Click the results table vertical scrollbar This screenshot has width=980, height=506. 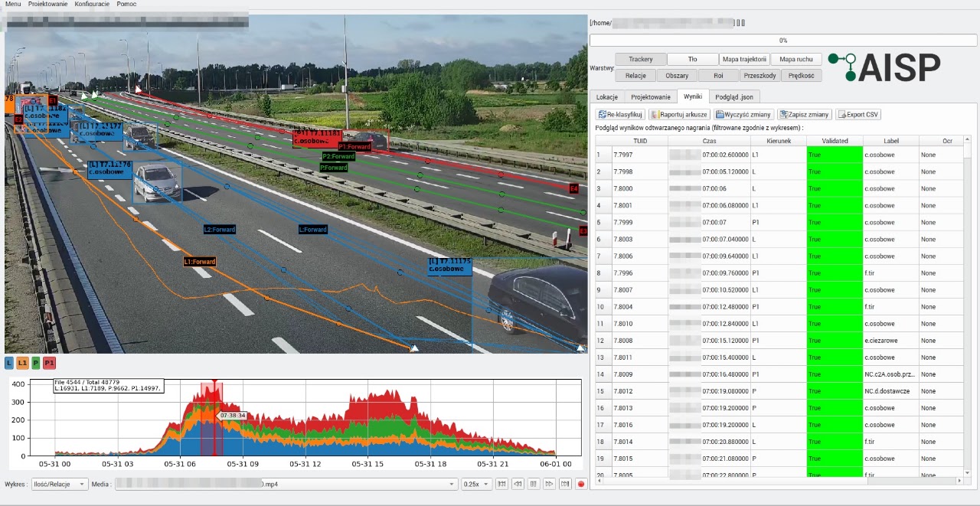coord(968,306)
